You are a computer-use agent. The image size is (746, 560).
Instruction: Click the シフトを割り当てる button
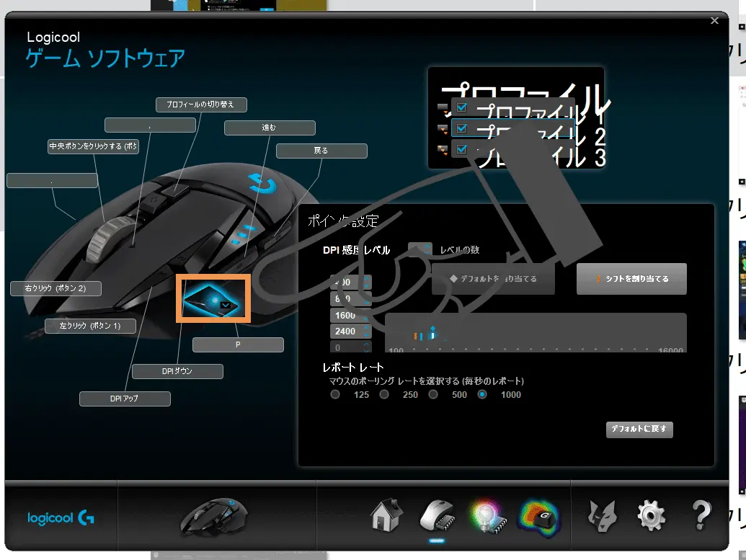tap(631, 279)
